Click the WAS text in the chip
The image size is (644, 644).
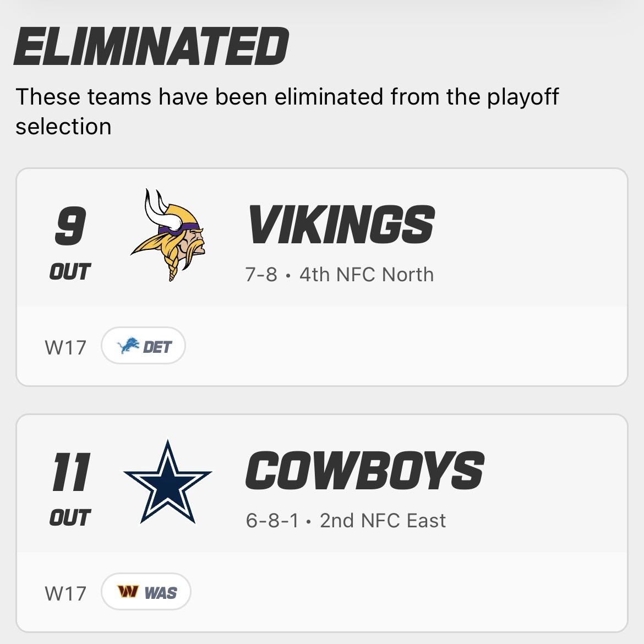(161, 593)
